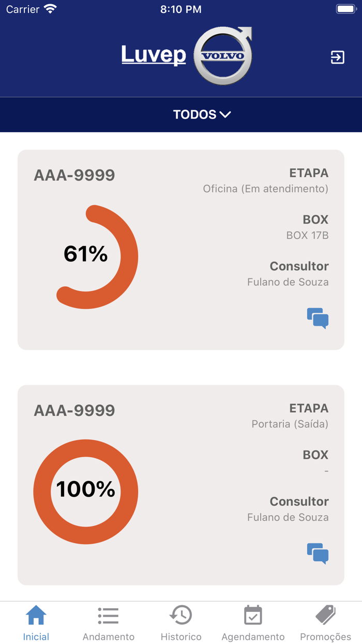Tap Fulano de Souza on first card
The width and height of the screenshot is (362, 644).
click(288, 282)
